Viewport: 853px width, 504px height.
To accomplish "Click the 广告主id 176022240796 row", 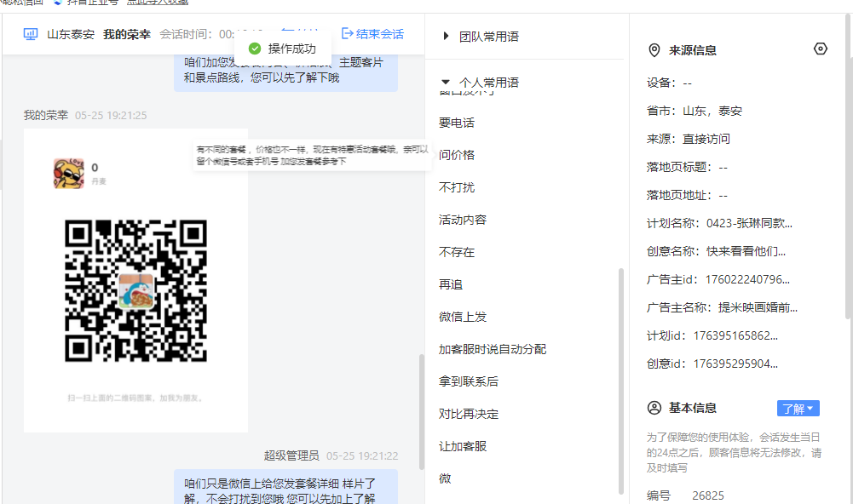I will coord(718,279).
